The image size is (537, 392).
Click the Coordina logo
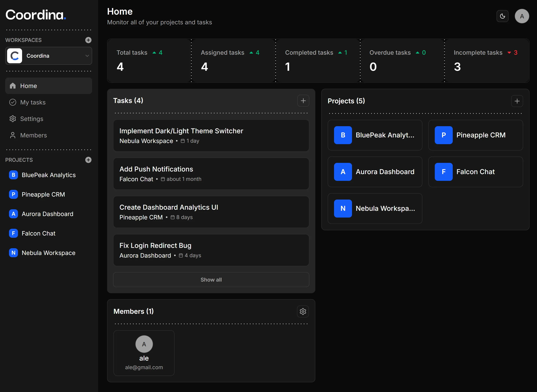(36, 15)
